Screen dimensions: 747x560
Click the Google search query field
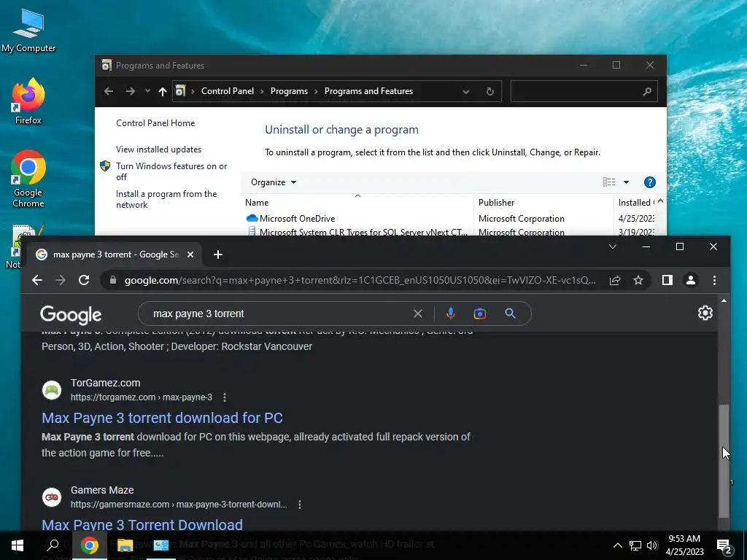tap(279, 314)
